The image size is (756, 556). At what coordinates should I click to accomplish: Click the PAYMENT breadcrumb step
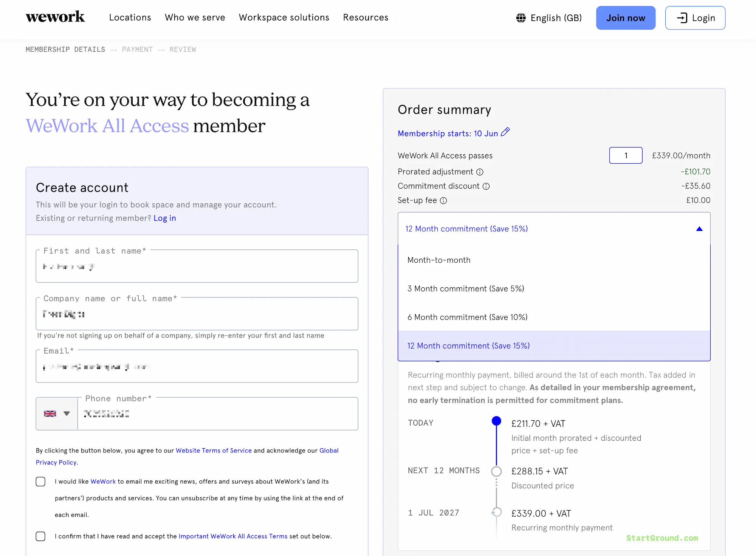(137, 50)
